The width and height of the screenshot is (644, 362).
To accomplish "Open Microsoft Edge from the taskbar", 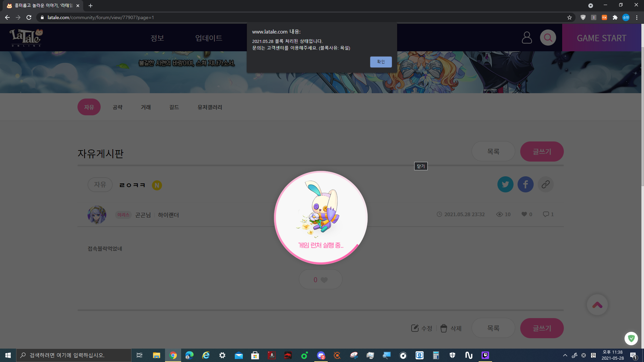I will coord(190,355).
